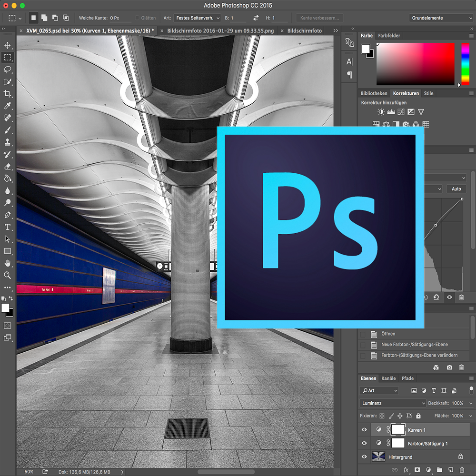Select the Clone Stamp tool
The width and height of the screenshot is (476, 476).
tap(7, 142)
